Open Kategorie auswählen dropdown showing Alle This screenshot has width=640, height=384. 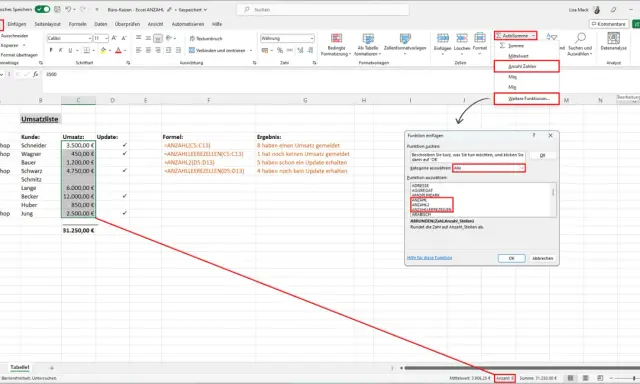pos(489,168)
